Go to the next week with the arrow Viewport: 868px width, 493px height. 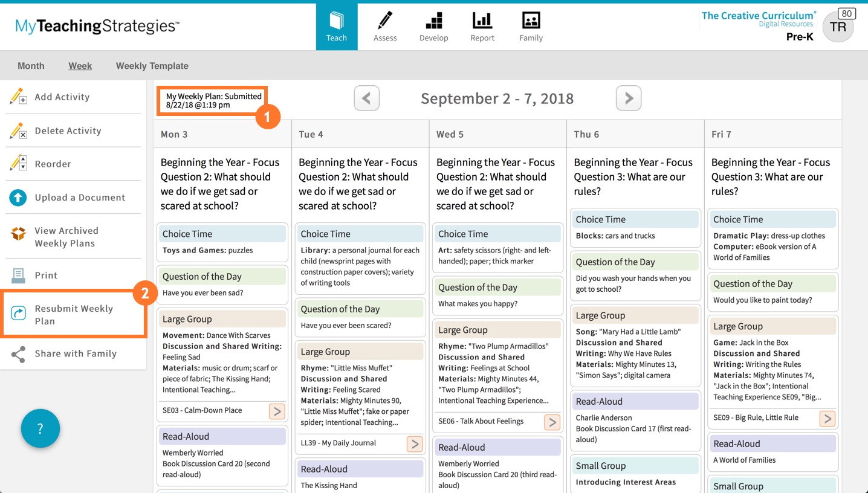click(x=628, y=98)
